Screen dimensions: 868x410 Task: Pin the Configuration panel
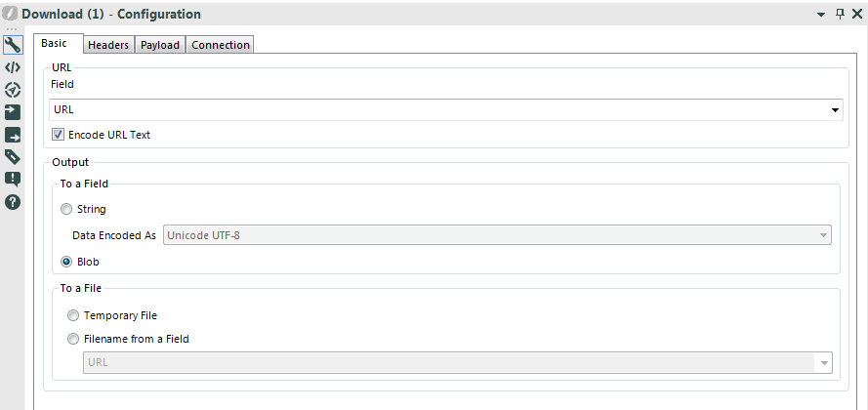point(841,15)
